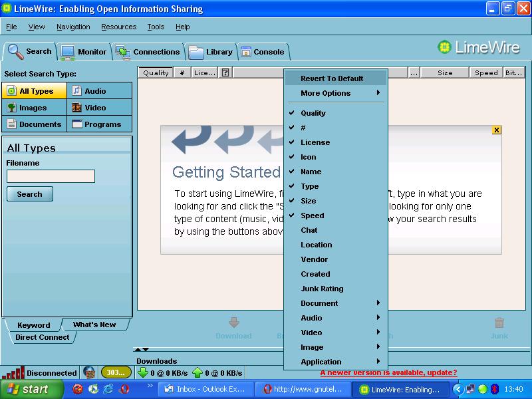Screen dimensions: 532x399
Task: Launch Opera from the quick launch bar
Action: coord(124,389)
